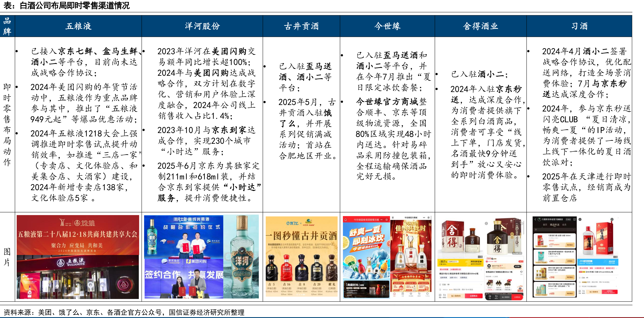Open the 洋河 blue bottle image
Screen dimensions: 644x318
tap(241, 257)
